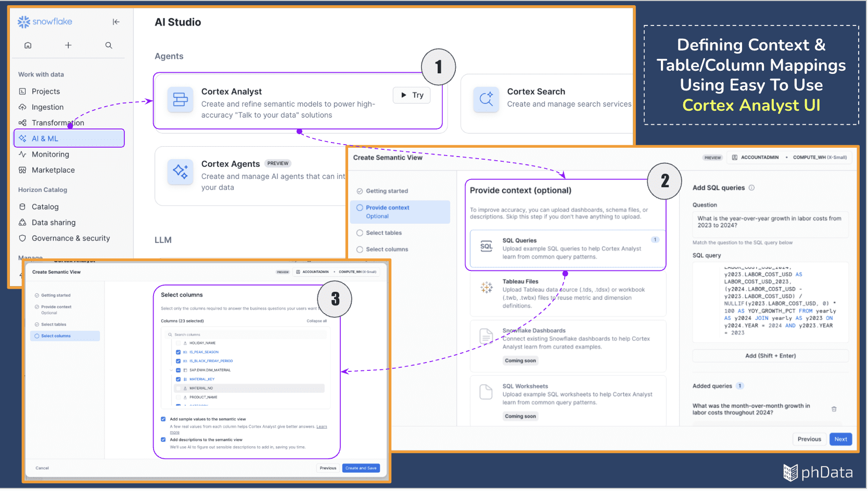The width and height of the screenshot is (868, 491).
Task: Go to Home via the house icon
Action: tap(28, 45)
